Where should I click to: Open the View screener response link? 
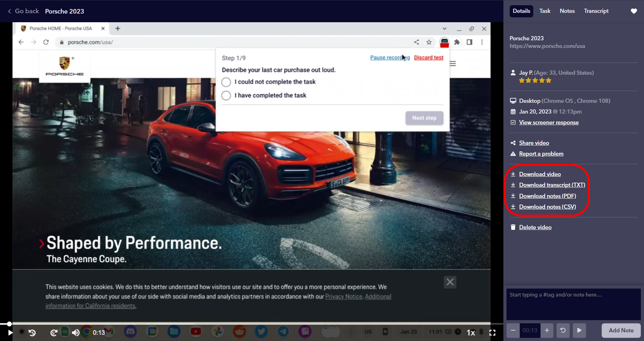549,123
